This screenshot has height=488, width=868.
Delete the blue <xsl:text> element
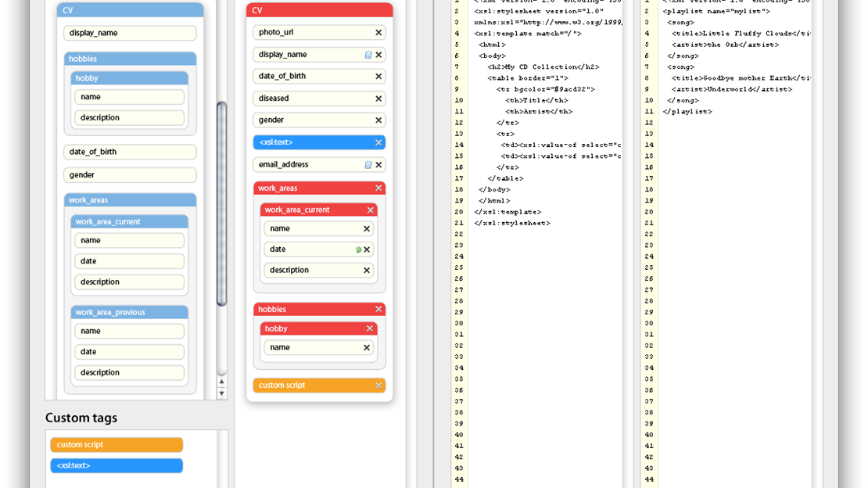pyautogui.click(x=378, y=142)
